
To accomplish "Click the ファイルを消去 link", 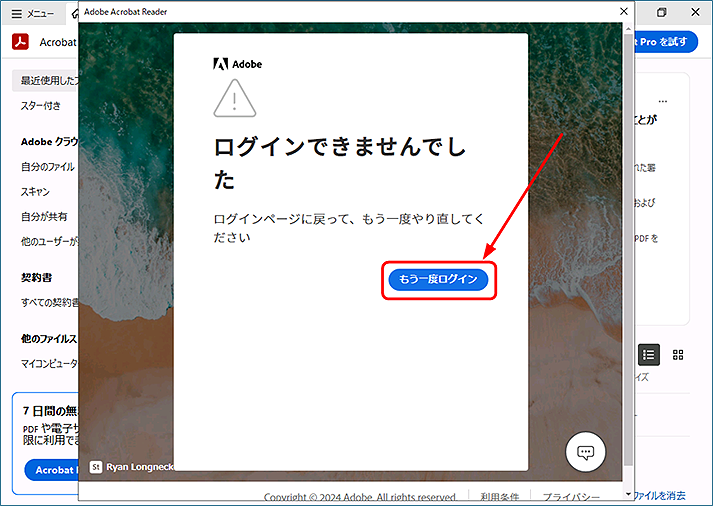I will [x=660, y=495].
